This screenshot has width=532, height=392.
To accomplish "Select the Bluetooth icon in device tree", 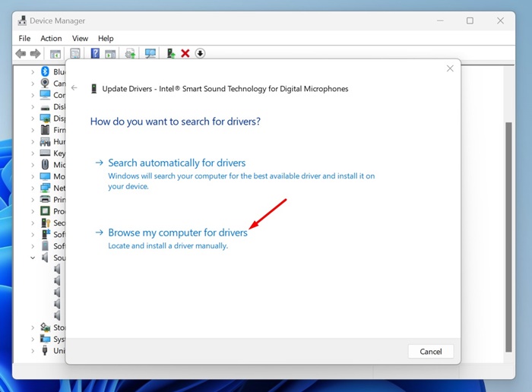I will 45,71.
